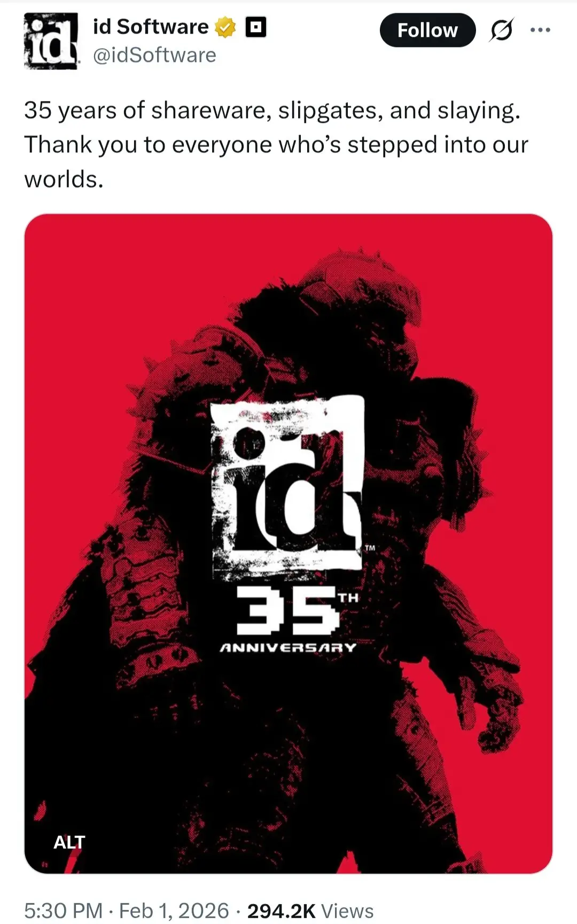Click the Feb 1, 2026 date
This screenshot has height=924, width=577.
pyautogui.click(x=174, y=911)
